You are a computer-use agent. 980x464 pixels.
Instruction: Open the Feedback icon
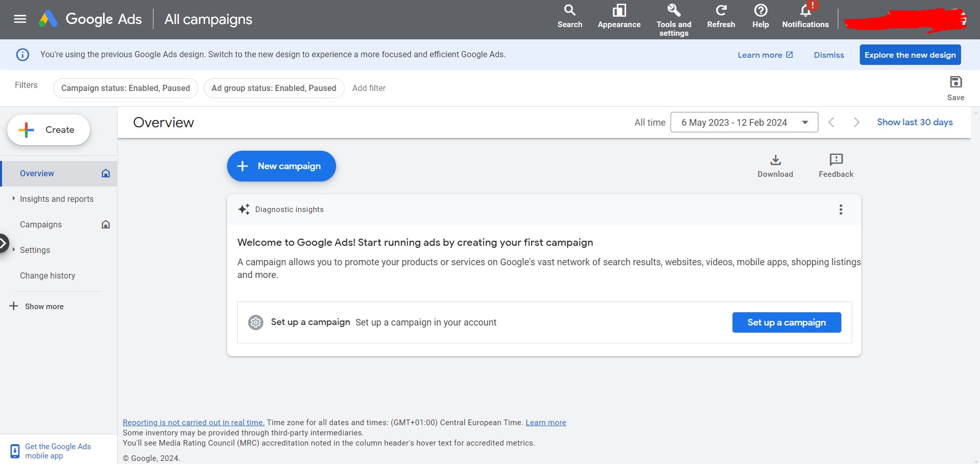click(836, 166)
